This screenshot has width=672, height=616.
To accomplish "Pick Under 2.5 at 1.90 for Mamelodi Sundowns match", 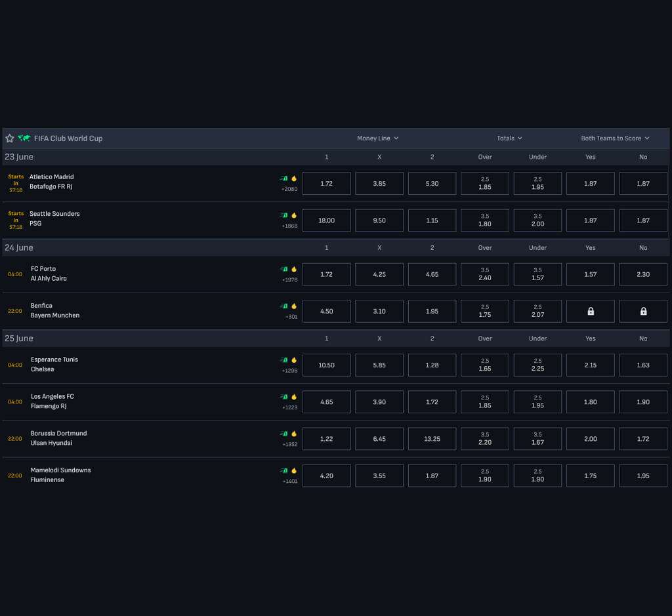I will 538,476.
